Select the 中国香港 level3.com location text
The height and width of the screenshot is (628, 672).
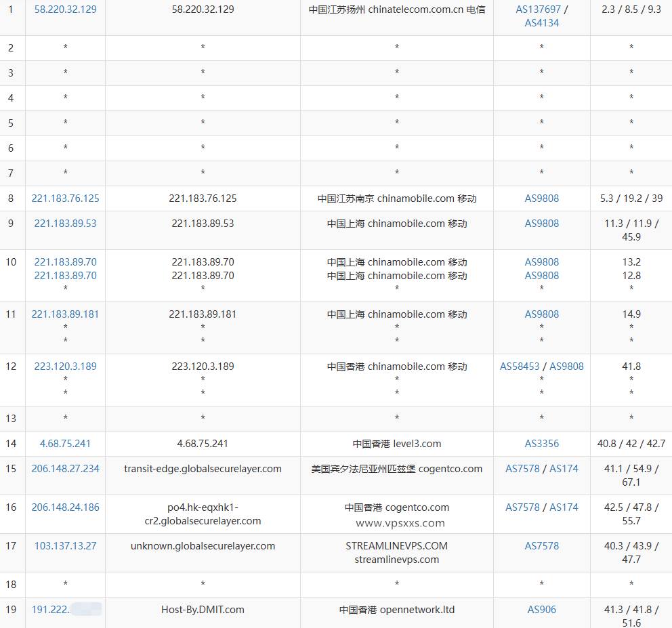coord(397,444)
